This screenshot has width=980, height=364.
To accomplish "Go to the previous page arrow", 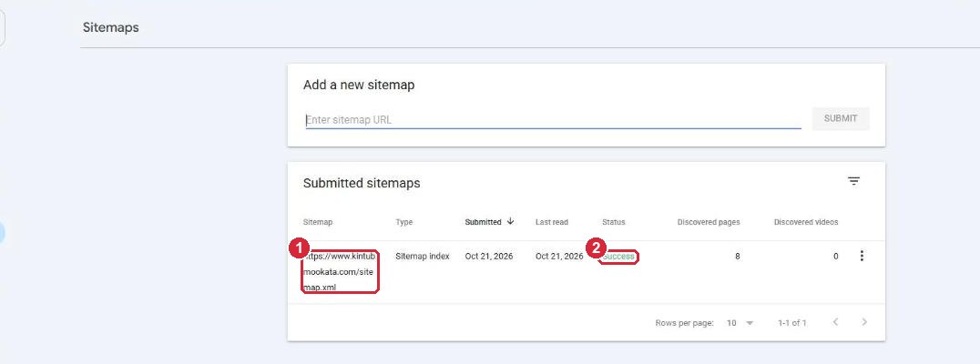I will pyautogui.click(x=835, y=322).
